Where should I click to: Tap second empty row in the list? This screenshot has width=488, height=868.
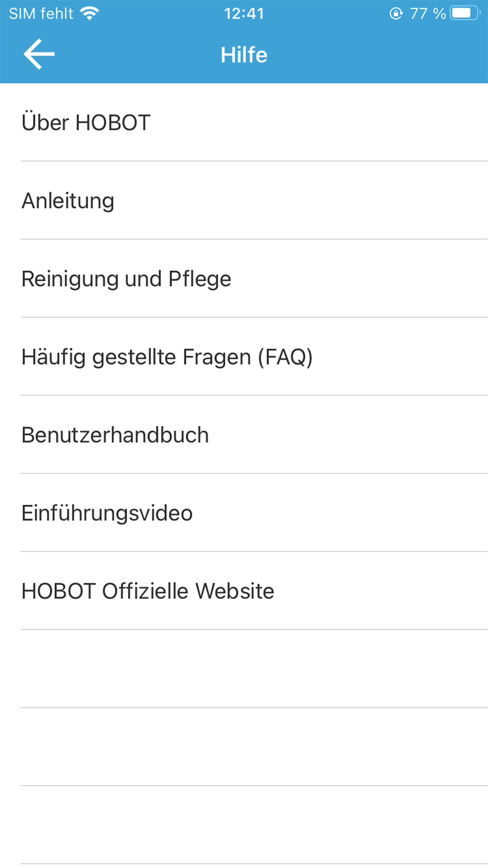tap(244, 746)
